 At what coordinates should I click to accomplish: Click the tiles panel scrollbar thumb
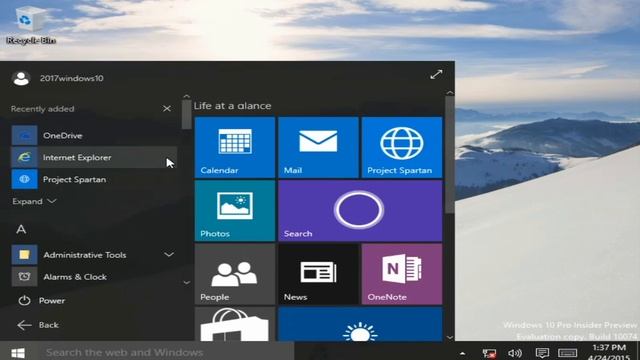point(449,154)
